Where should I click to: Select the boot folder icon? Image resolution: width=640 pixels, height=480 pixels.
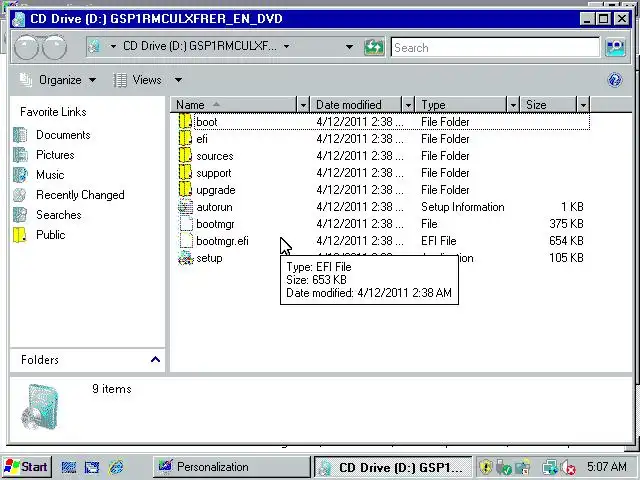tap(185, 122)
